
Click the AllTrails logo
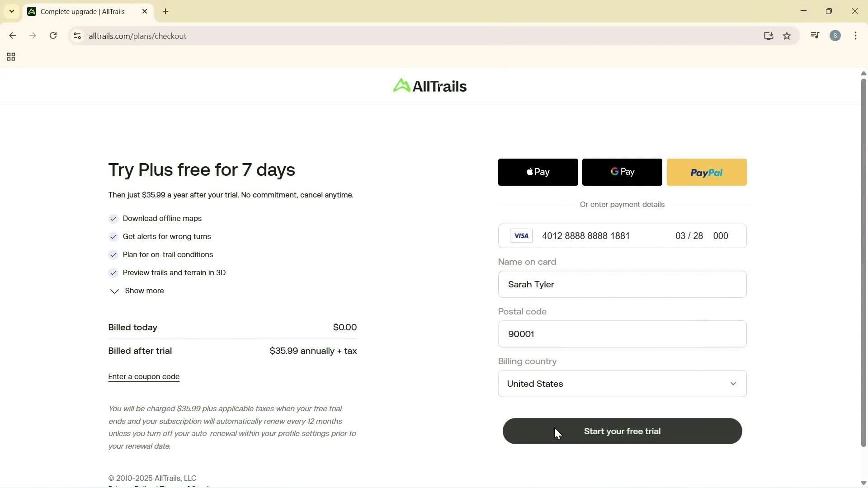429,85
